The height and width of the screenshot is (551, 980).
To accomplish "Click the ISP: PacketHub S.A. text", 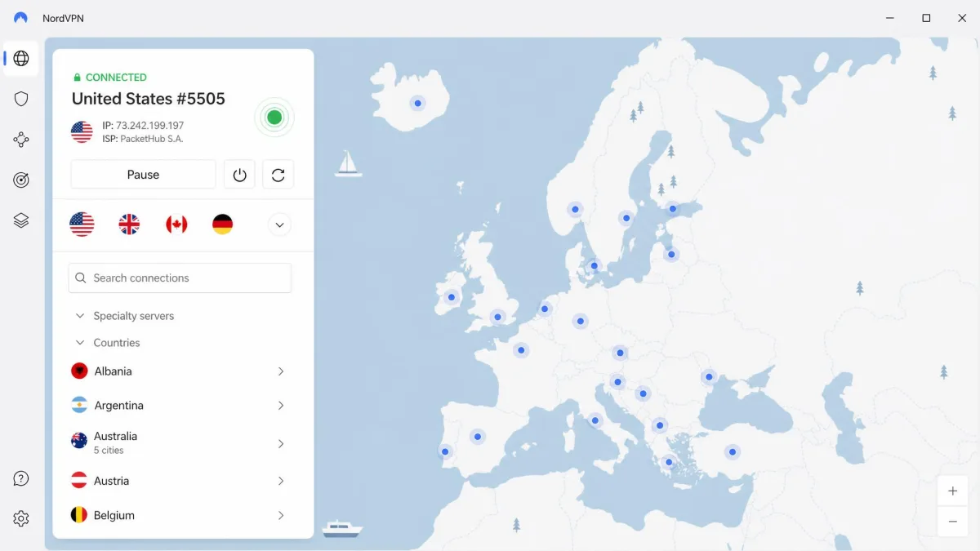I will click(143, 139).
